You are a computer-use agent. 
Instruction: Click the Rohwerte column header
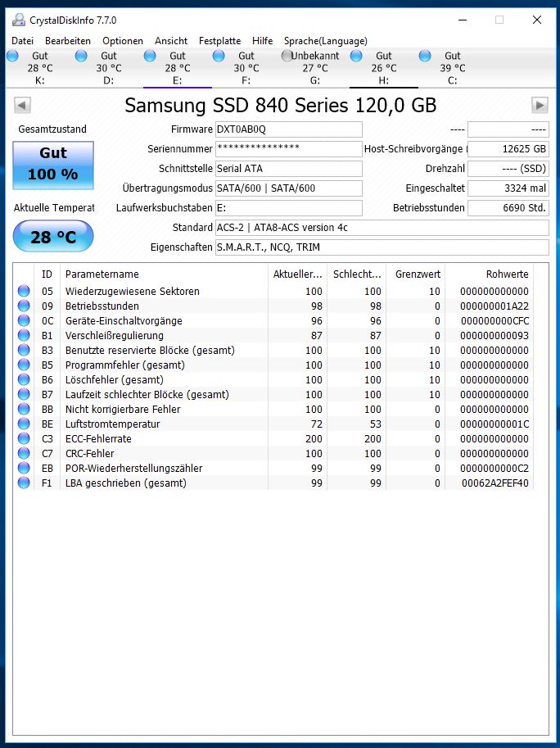[490, 274]
